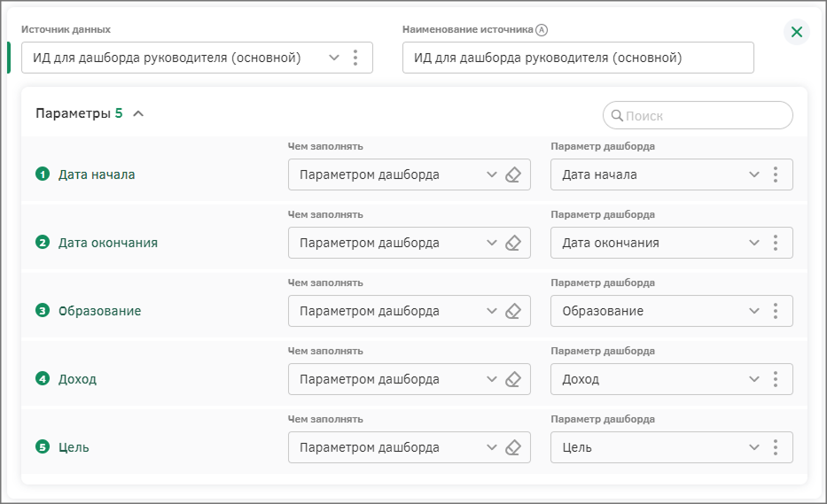Close the data source panel

796,33
